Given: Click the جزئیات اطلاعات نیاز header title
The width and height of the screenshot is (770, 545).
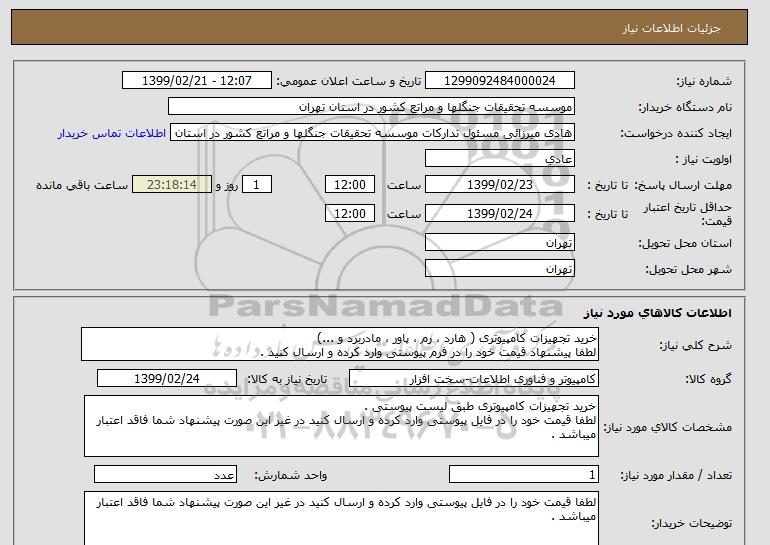Looking at the screenshot, I should (x=671, y=28).
